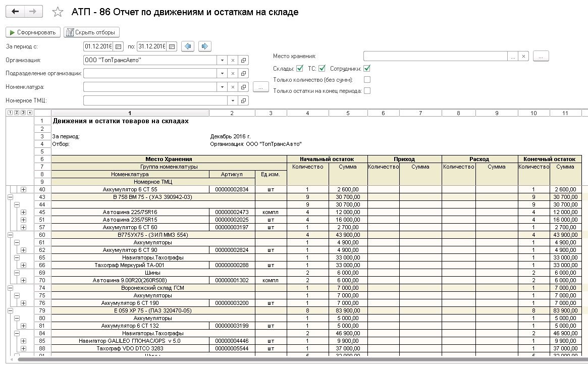Expand the Тахограф Меркурий ТА-001 row
This screenshot has width=588, height=365.
(23, 265)
